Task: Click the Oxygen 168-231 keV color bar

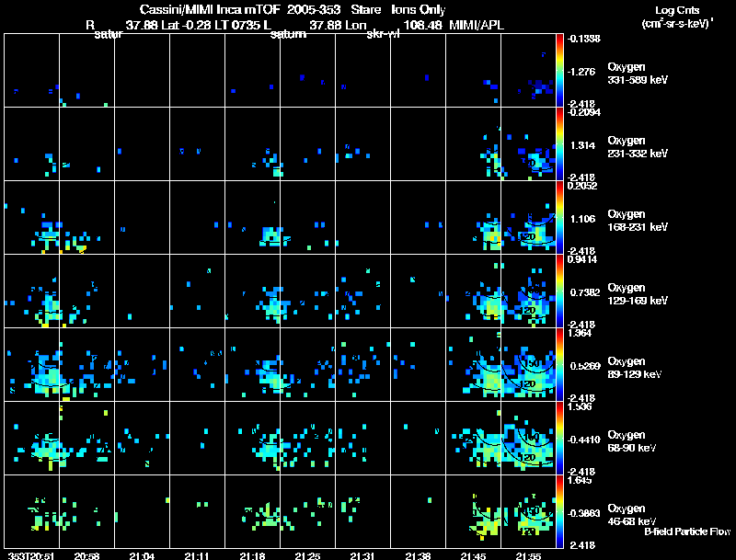Action: coord(559,218)
